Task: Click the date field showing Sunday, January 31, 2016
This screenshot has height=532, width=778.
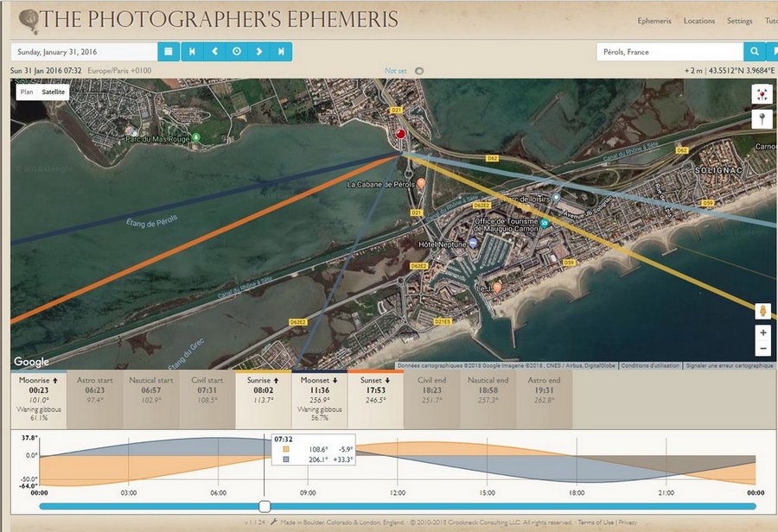Action: tap(85, 52)
